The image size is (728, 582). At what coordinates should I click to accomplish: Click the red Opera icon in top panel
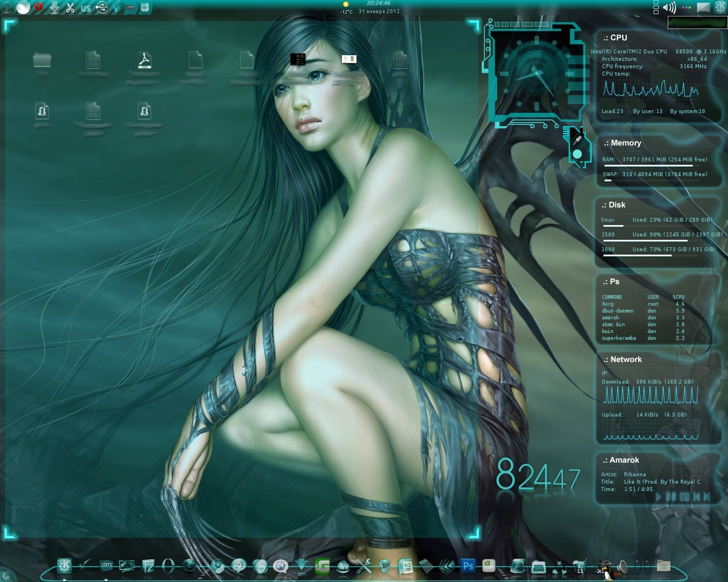(39, 7)
